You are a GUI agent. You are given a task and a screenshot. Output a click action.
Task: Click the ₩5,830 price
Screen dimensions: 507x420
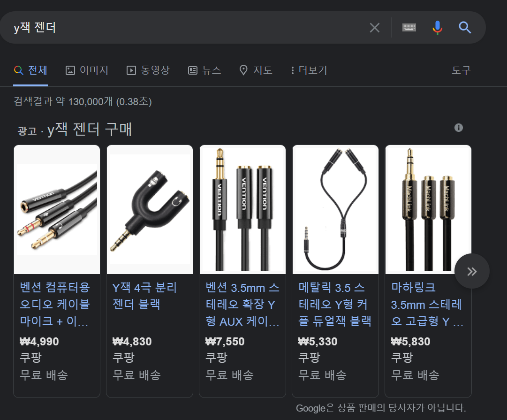pos(410,341)
